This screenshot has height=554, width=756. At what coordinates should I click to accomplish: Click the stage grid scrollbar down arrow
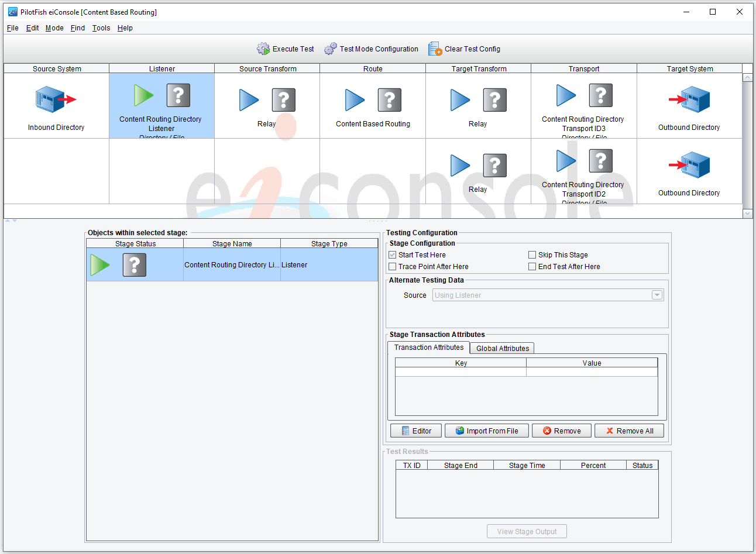[x=747, y=214]
